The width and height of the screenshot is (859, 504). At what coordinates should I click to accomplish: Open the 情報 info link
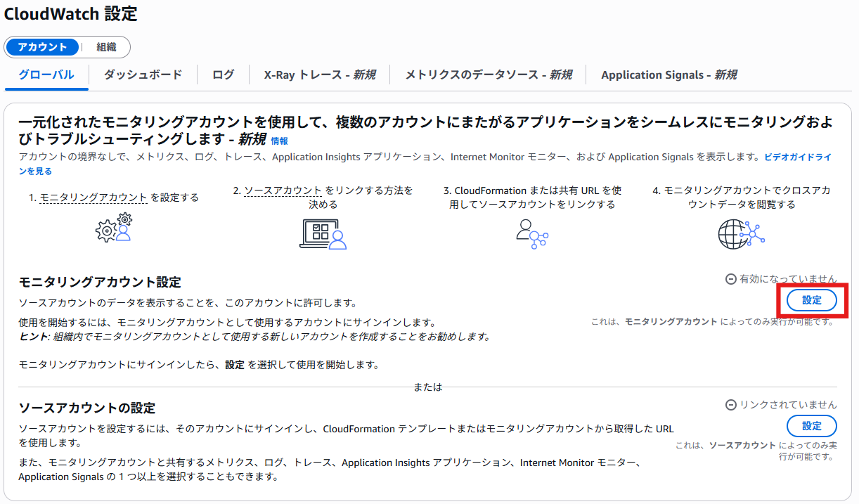tap(279, 141)
